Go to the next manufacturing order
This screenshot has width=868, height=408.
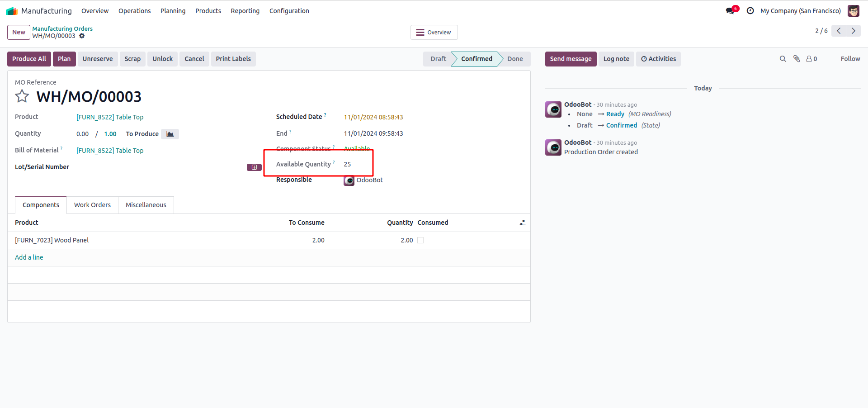click(x=854, y=31)
